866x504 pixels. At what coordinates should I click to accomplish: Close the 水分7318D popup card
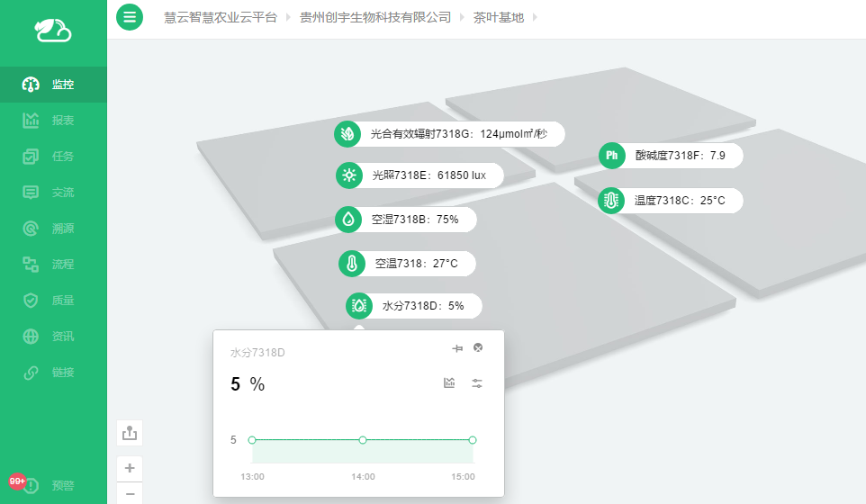(478, 348)
